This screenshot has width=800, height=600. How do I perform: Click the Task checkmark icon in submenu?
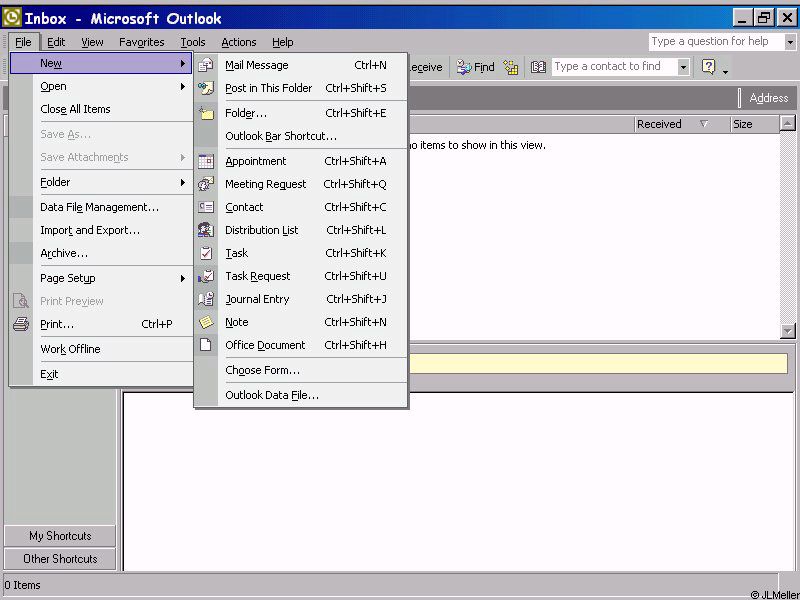tap(206, 253)
